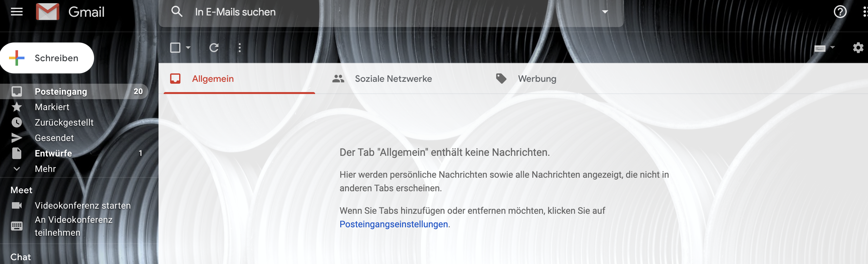The height and width of the screenshot is (264, 868).
Task: Click the Werbung tag icon
Action: point(501,79)
